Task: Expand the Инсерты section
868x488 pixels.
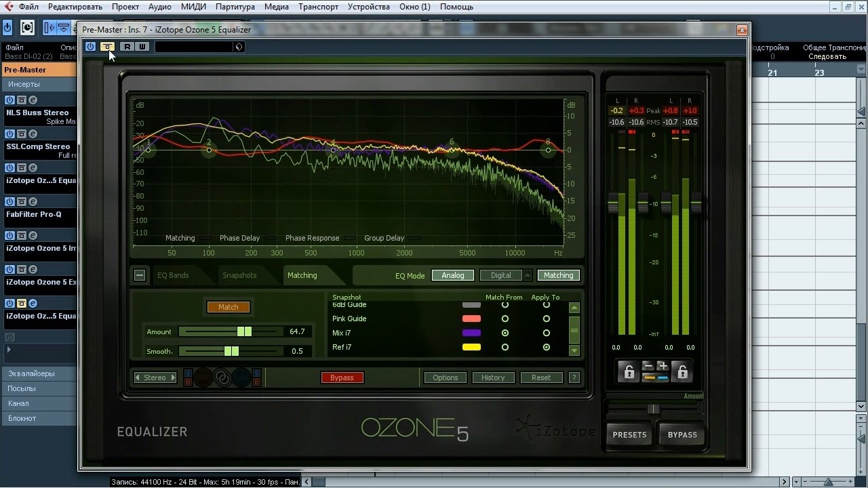Action: pyautogui.click(x=39, y=84)
